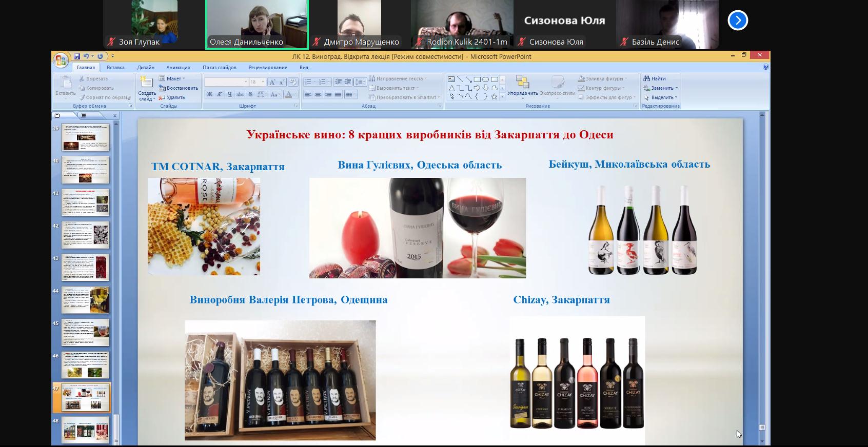Justify the text alignment
Screen dimensions: 868x447
pyautogui.click(x=338, y=94)
